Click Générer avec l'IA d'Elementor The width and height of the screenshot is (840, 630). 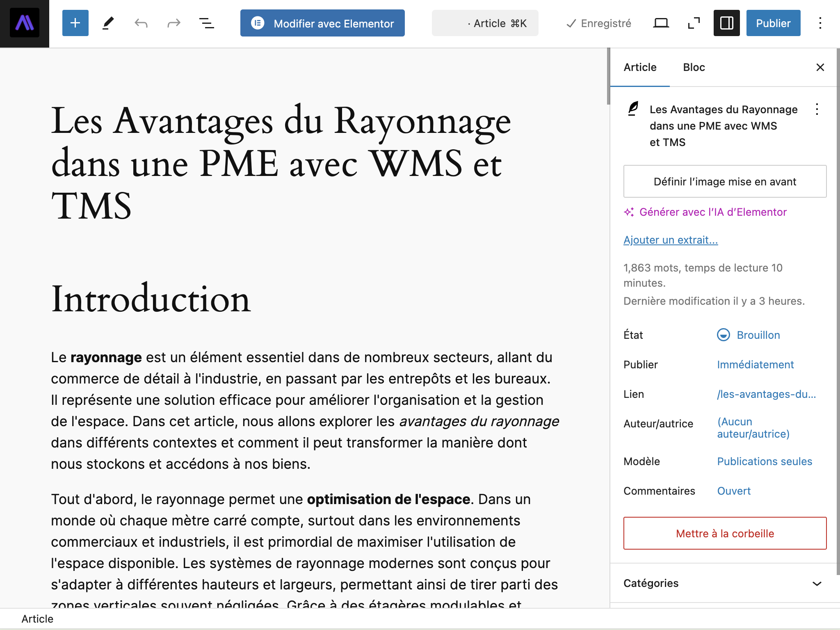(705, 212)
